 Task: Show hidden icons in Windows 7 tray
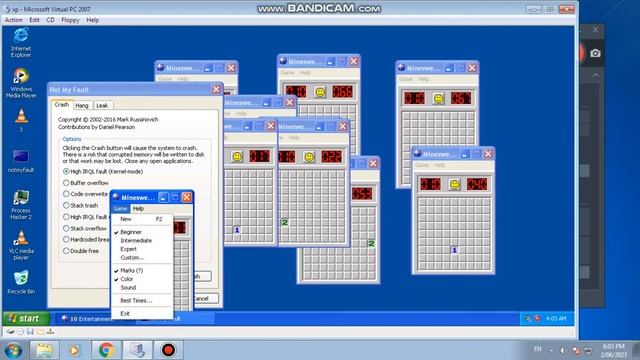[551, 350]
